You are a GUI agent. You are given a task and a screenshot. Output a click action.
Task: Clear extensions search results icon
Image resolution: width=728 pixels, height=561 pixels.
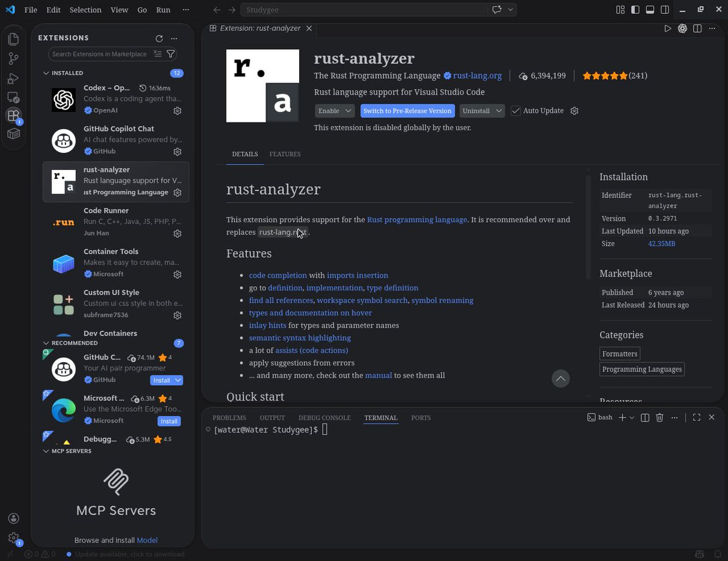pyautogui.click(x=158, y=54)
